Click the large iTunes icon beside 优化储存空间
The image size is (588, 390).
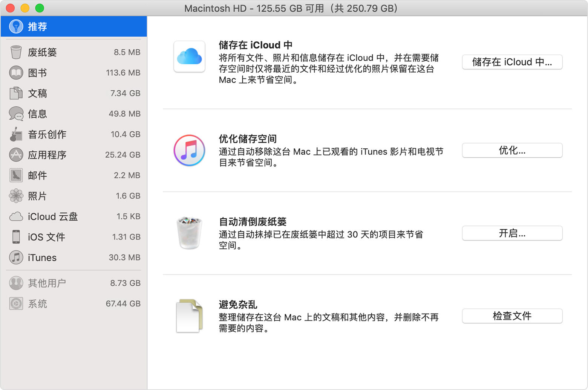[189, 150]
